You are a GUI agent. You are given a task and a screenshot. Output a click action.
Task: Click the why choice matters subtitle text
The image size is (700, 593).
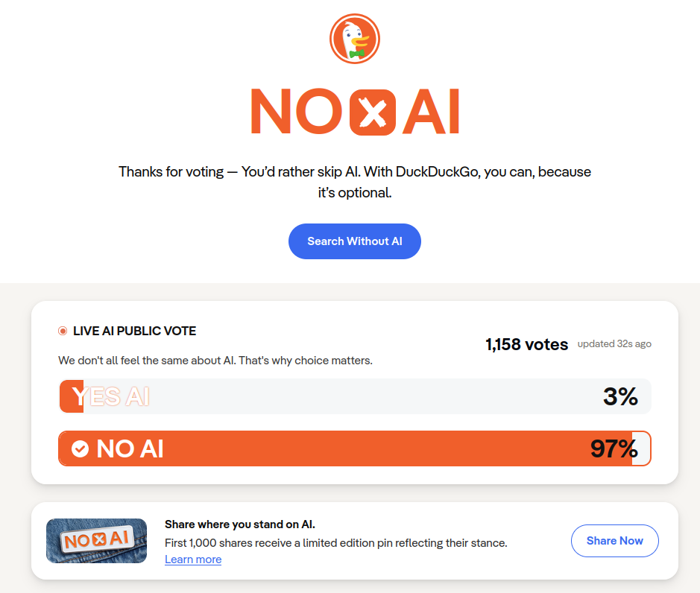tap(215, 361)
